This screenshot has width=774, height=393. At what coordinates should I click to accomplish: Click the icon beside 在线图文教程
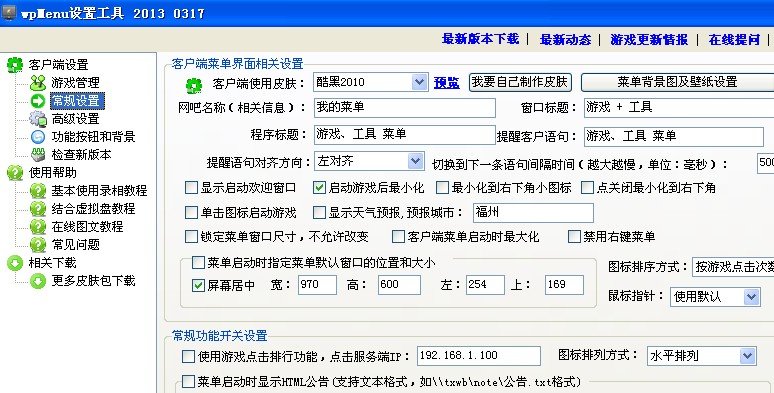(x=38, y=227)
